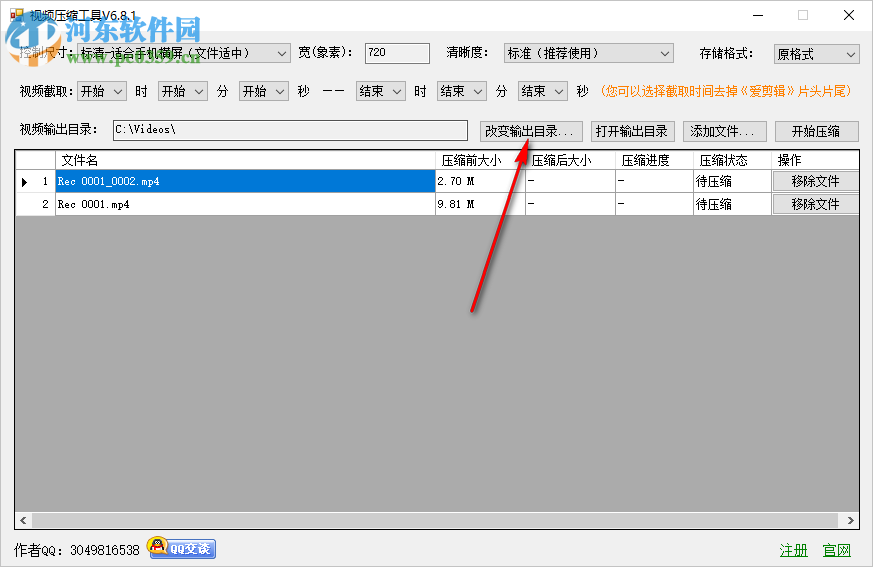Click the size cell 9.81 M
The height and width of the screenshot is (567, 873).
pyautogui.click(x=480, y=204)
